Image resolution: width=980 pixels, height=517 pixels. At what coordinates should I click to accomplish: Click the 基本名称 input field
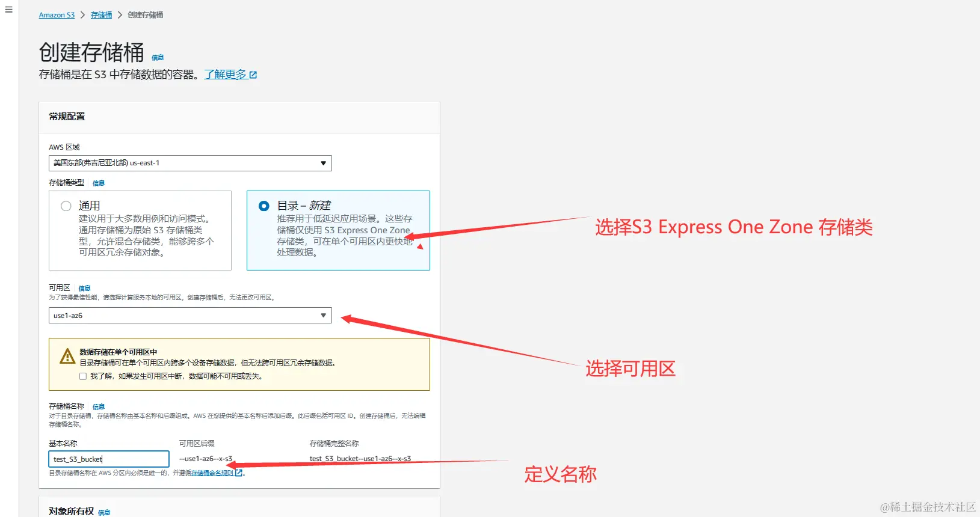(x=109, y=459)
